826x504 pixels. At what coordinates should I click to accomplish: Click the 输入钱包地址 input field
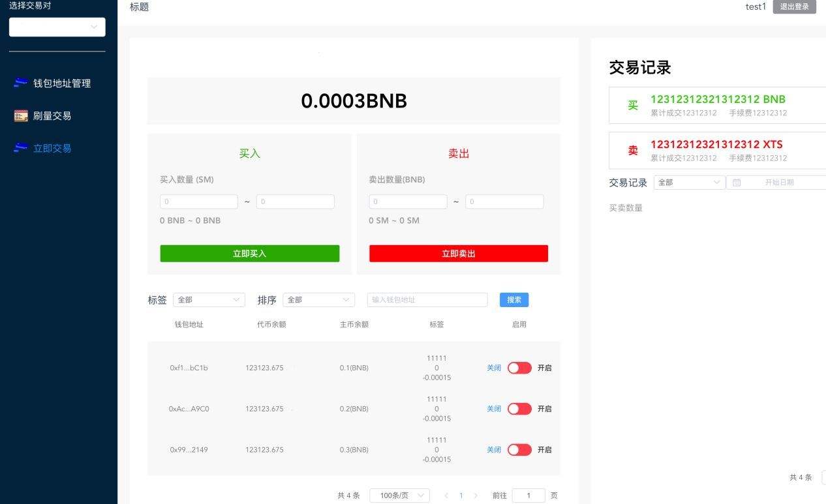(x=426, y=299)
